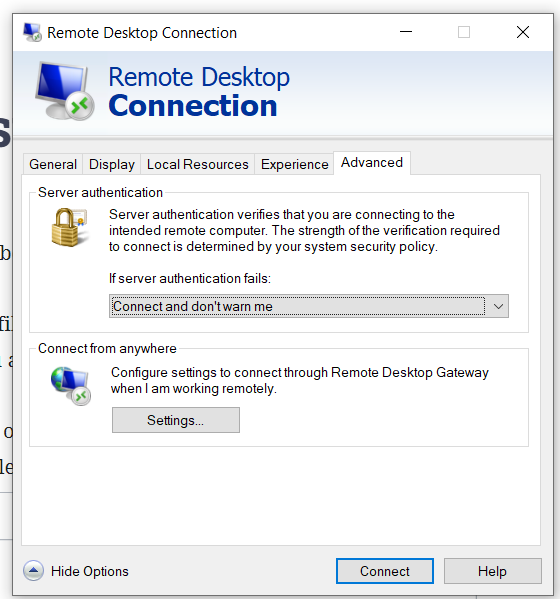
Task: Click the Hide Options label
Action: 90,571
